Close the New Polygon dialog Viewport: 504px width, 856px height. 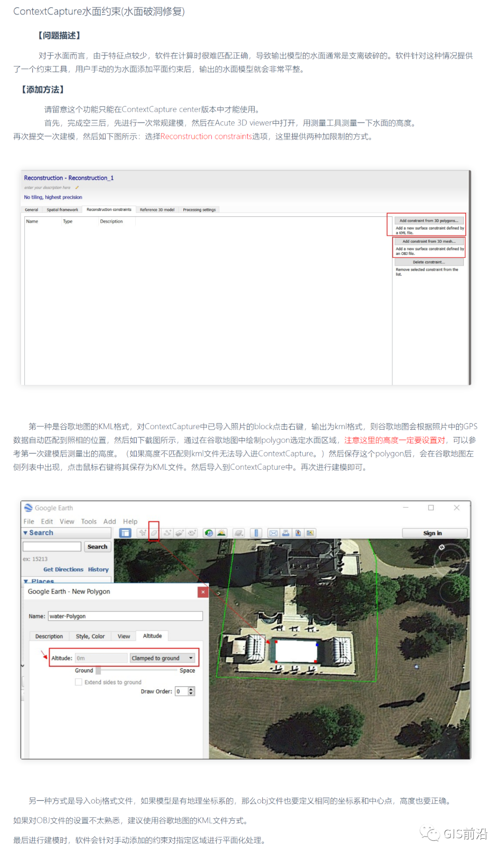point(203,592)
